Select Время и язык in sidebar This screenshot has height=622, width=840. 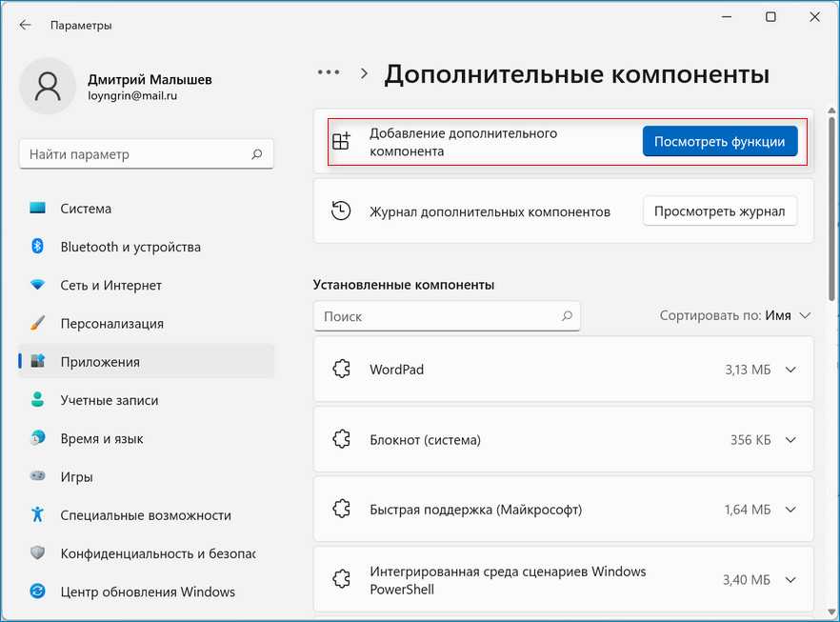(101, 438)
